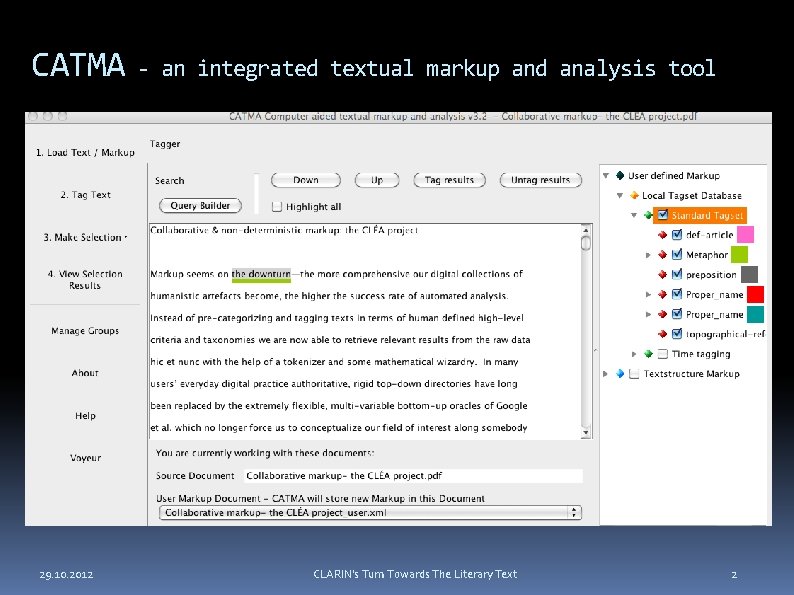The width and height of the screenshot is (794, 595).
Task: Click the Tagger panel heading
Action: click(165, 144)
